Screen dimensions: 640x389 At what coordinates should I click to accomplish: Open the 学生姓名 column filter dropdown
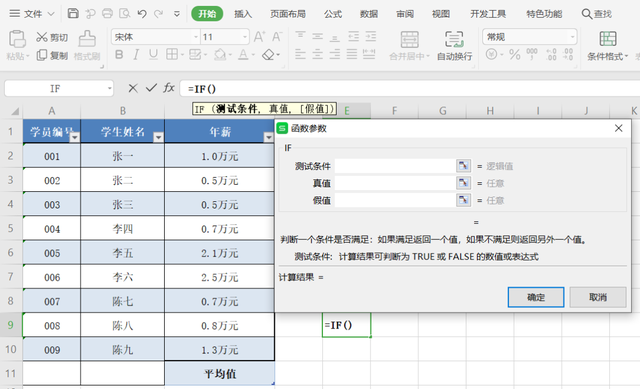tap(158, 138)
